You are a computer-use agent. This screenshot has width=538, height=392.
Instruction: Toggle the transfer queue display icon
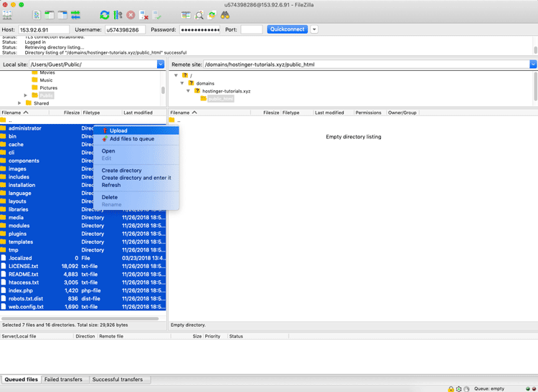coord(76,14)
